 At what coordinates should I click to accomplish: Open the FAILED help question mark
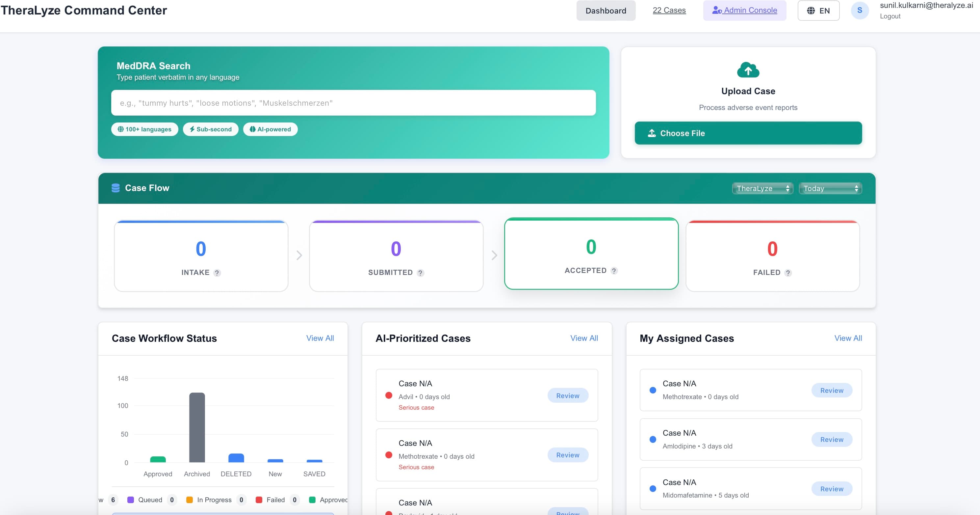[x=788, y=273]
